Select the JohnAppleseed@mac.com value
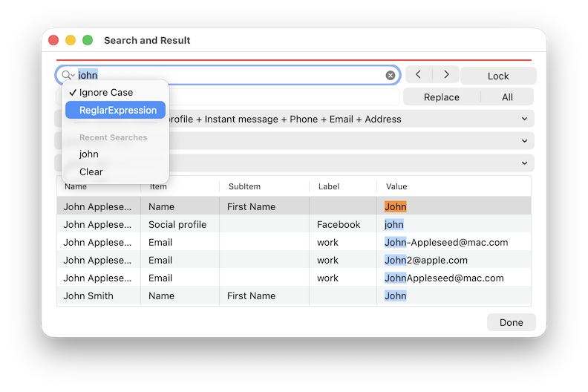 tap(445, 278)
